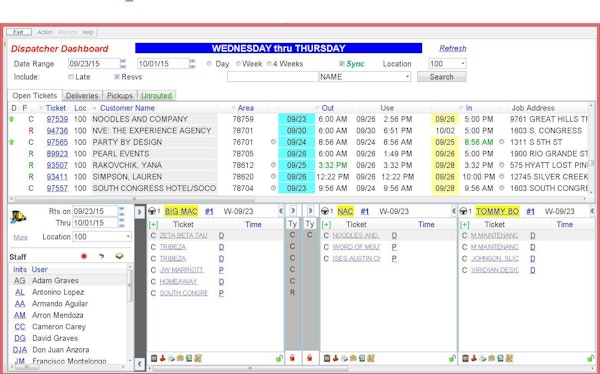Toggle the Resvs include checkbox
The image size is (600, 374).
coord(117,77)
